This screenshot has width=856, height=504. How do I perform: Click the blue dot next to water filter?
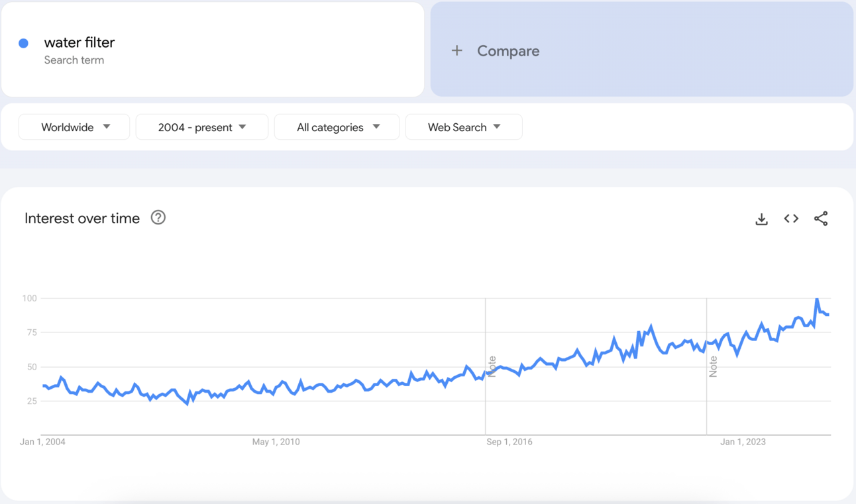(23, 43)
